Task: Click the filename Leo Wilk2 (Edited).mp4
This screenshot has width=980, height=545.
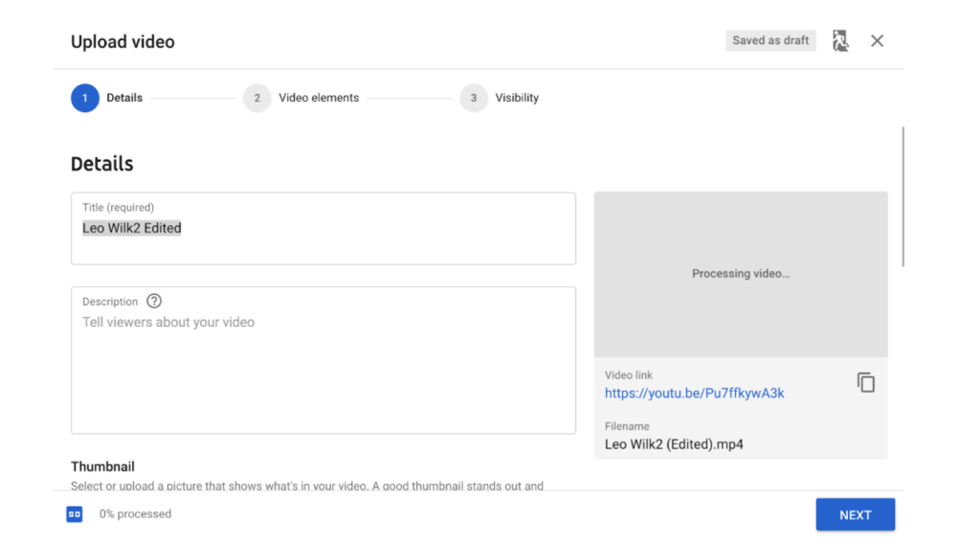Action: 674,444
